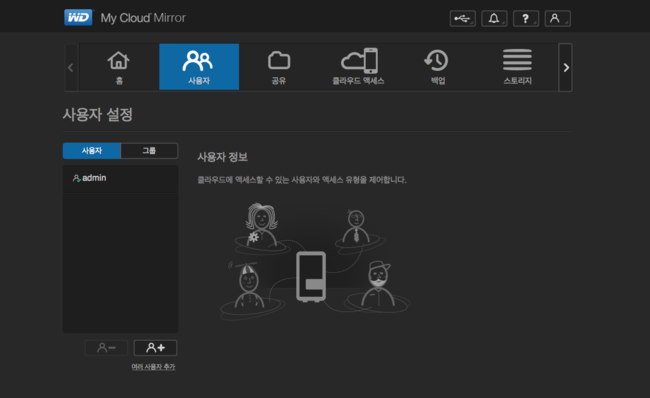This screenshot has height=398, width=650.
Task: Click the remove user button
Action: (106, 348)
